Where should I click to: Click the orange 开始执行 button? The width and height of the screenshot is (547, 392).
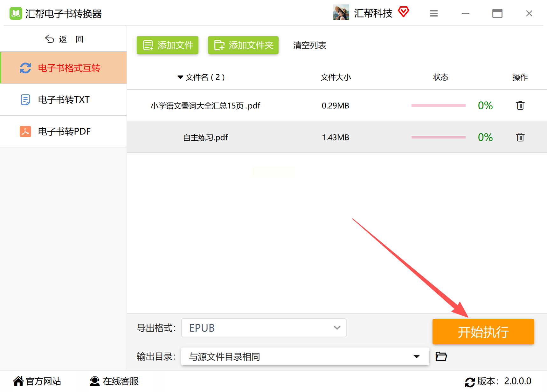click(x=483, y=332)
